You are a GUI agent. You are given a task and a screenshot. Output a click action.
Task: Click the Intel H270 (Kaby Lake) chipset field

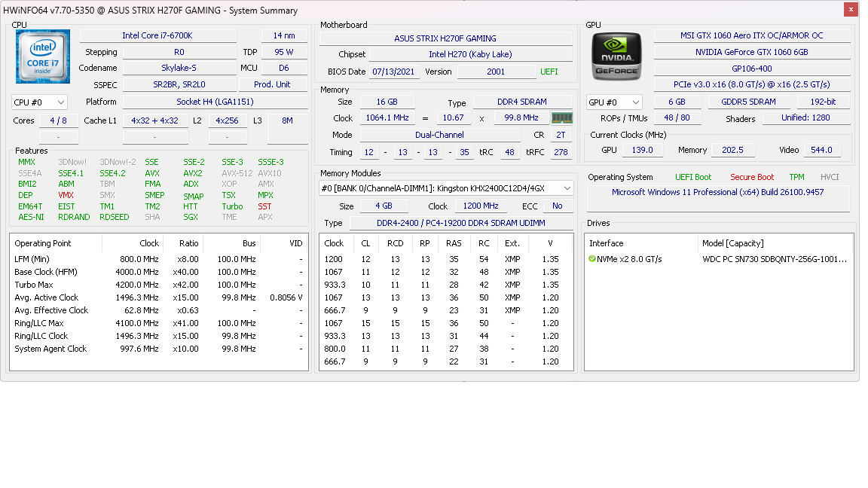coord(470,54)
